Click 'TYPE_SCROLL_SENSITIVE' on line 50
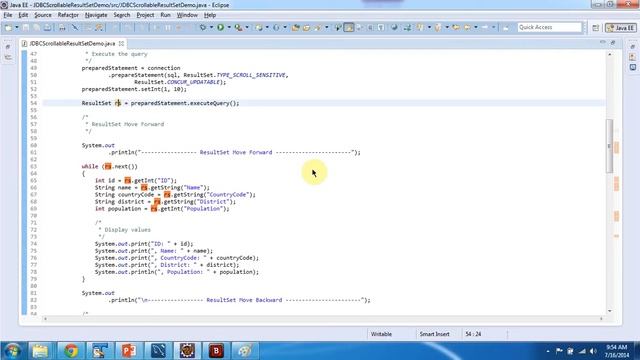This screenshot has height=360, width=640. [x=251, y=75]
